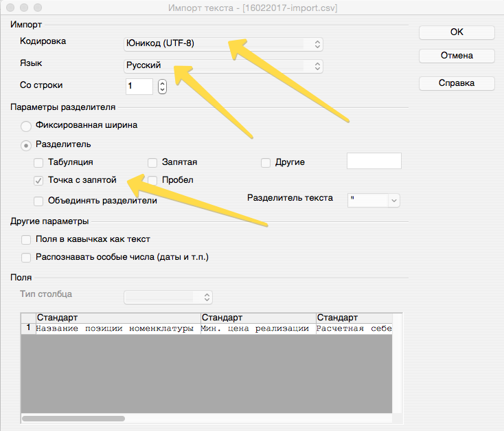
Task: Open the Язык dropdown Русский
Action: 223,66
